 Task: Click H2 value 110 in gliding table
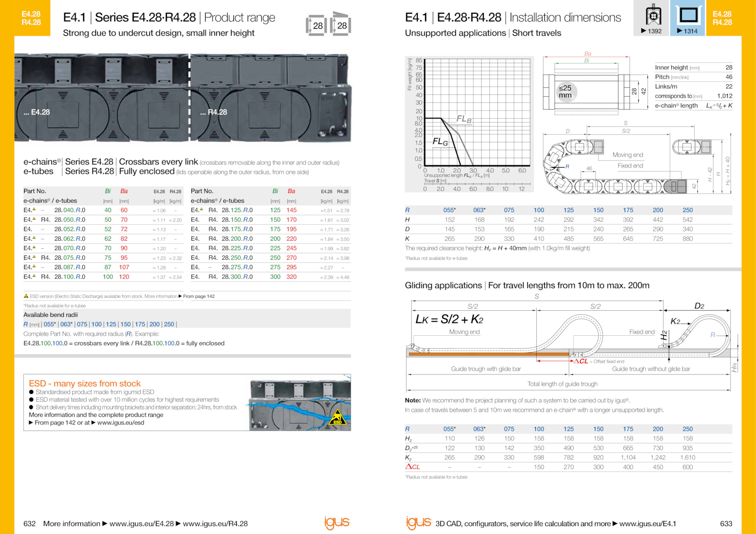click(450, 439)
